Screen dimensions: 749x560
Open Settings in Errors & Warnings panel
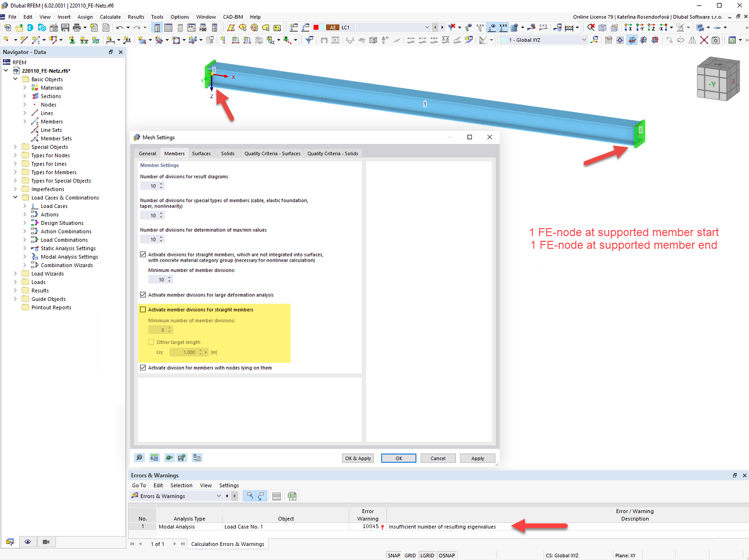229,485
